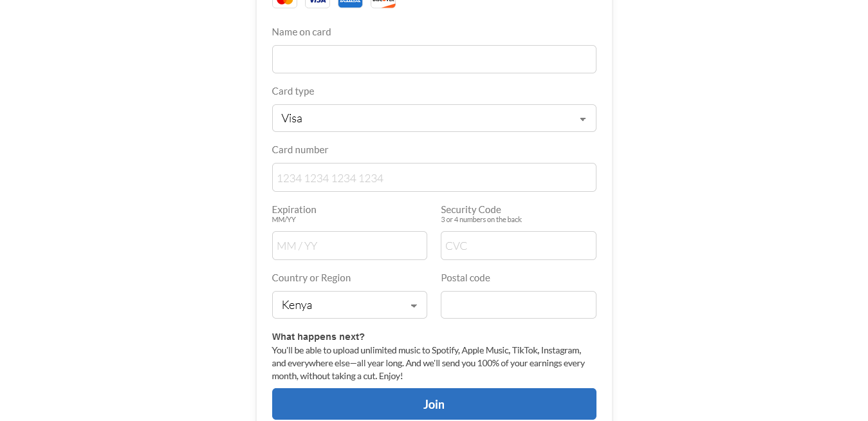Click the Card type dropdown arrow
The image size is (868, 421).
pos(582,119)
